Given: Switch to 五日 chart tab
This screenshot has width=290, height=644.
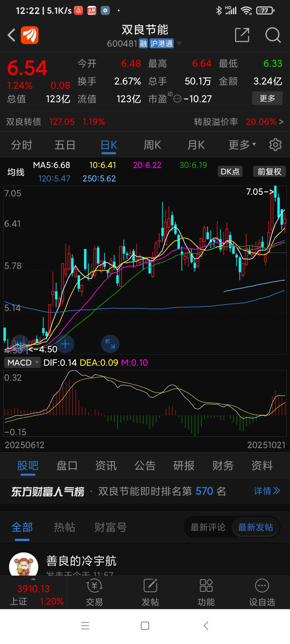Looking at the screenshot, I should [x=65, y=145].
